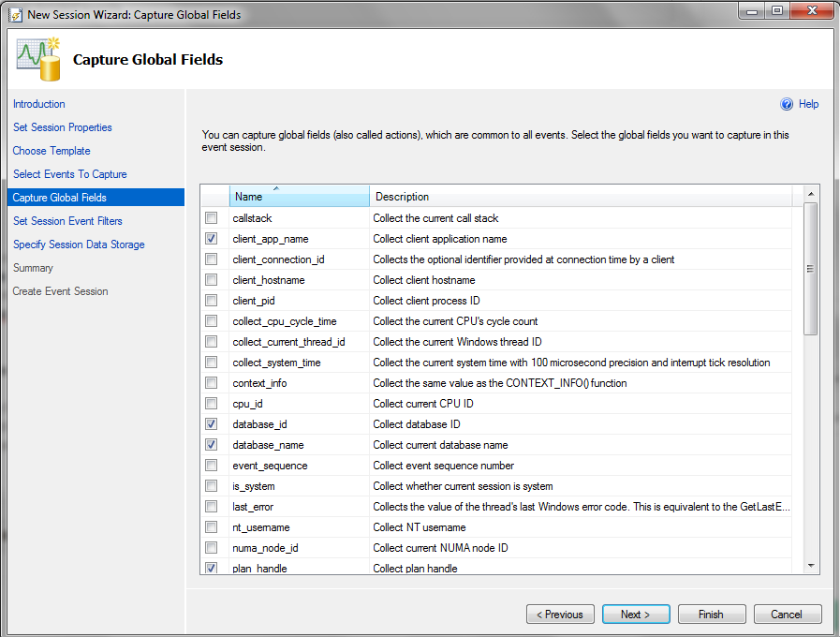Enable the context_info checkbox
Image resolution: width=840 pixels, height=637 pixels.
tap(212, 383)
